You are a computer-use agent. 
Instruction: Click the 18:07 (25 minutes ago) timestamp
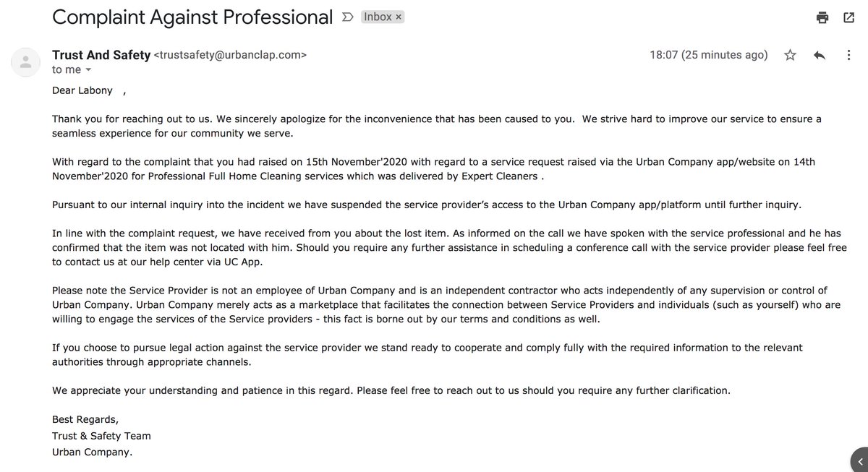point(709,55)
